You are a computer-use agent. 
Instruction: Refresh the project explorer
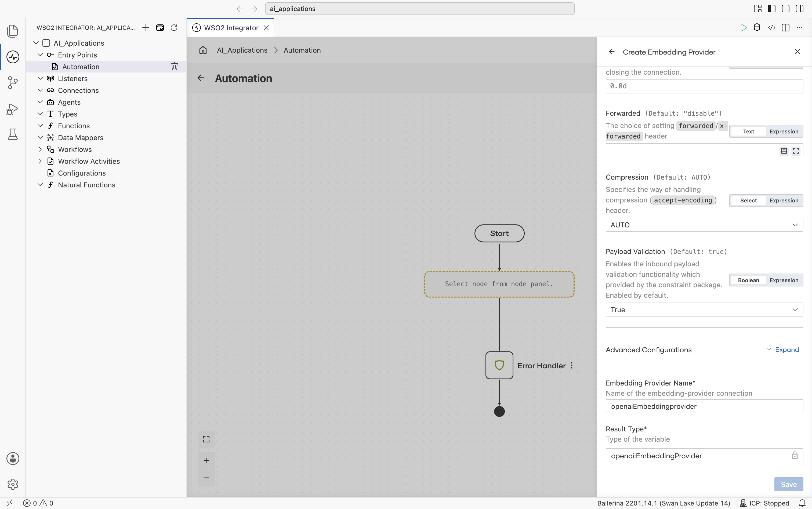coord(174,28)
